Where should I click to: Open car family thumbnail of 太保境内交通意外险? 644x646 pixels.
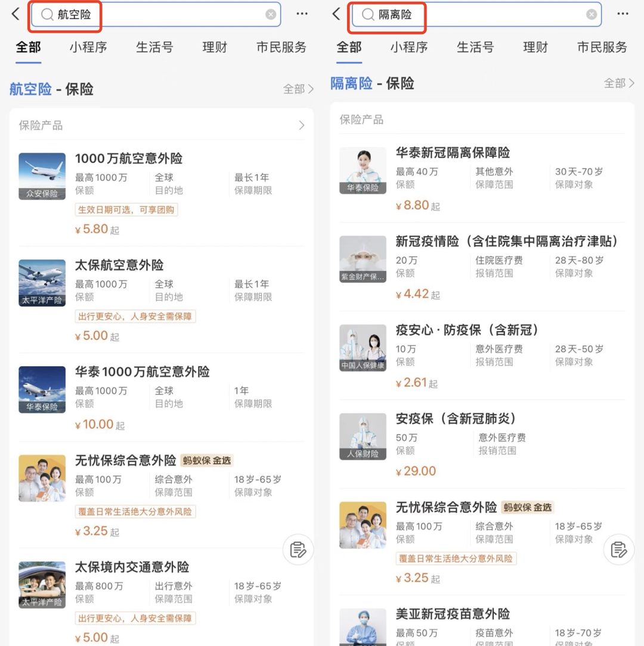(x=42, y=585)
